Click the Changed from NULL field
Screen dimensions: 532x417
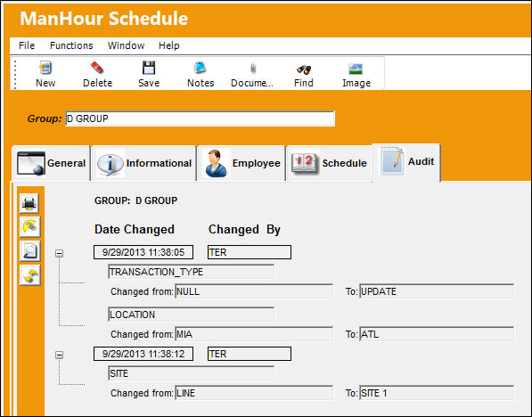254,291
